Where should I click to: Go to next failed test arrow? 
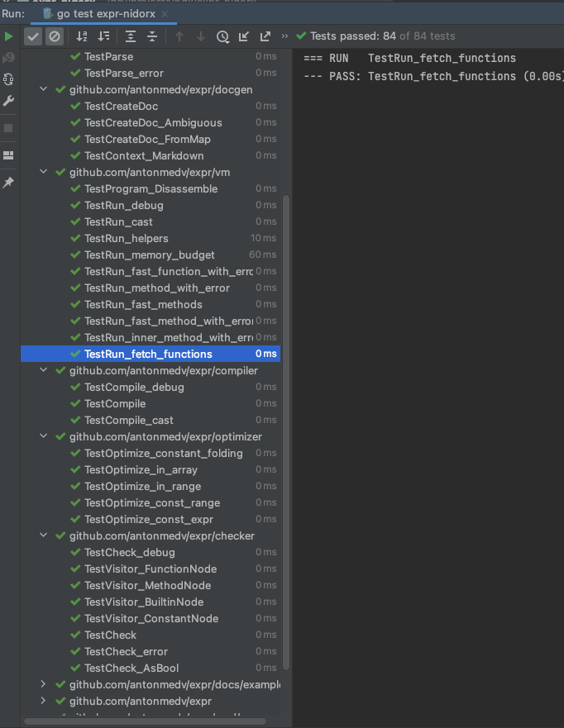click(201, 36)
